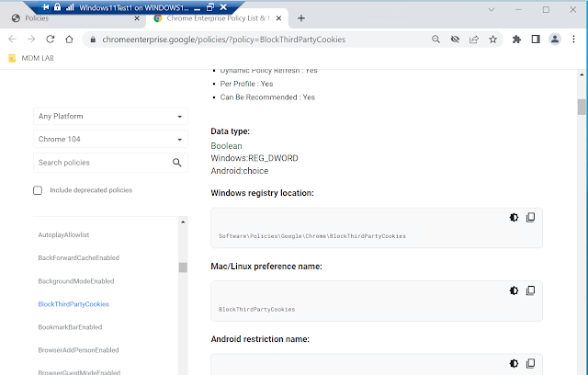This screenshot has height=375, width=588.
Task: Open the AutoplayAllowlist policy
Action: coord(63,234)
